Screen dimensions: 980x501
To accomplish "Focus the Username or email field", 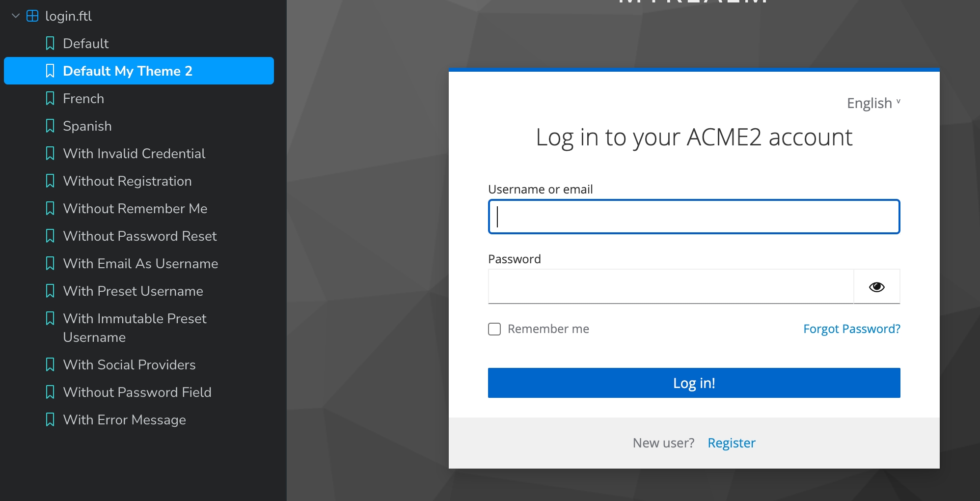I will pyautogui.click(x=693, y=217).
